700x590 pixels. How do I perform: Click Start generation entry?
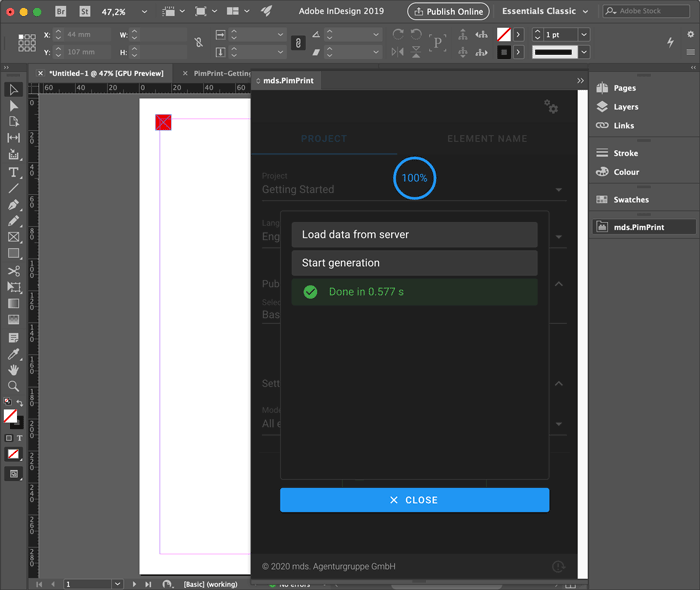pyautogui.click(x=414, y=263)
